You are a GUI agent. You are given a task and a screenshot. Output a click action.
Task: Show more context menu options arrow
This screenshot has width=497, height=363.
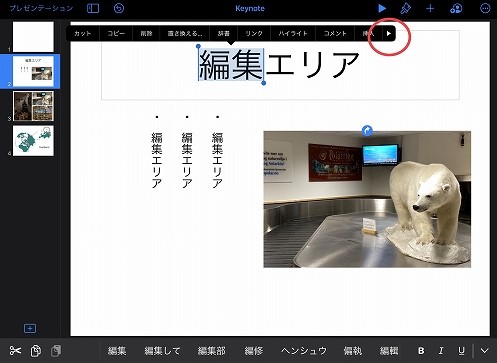tap(388, 33)
